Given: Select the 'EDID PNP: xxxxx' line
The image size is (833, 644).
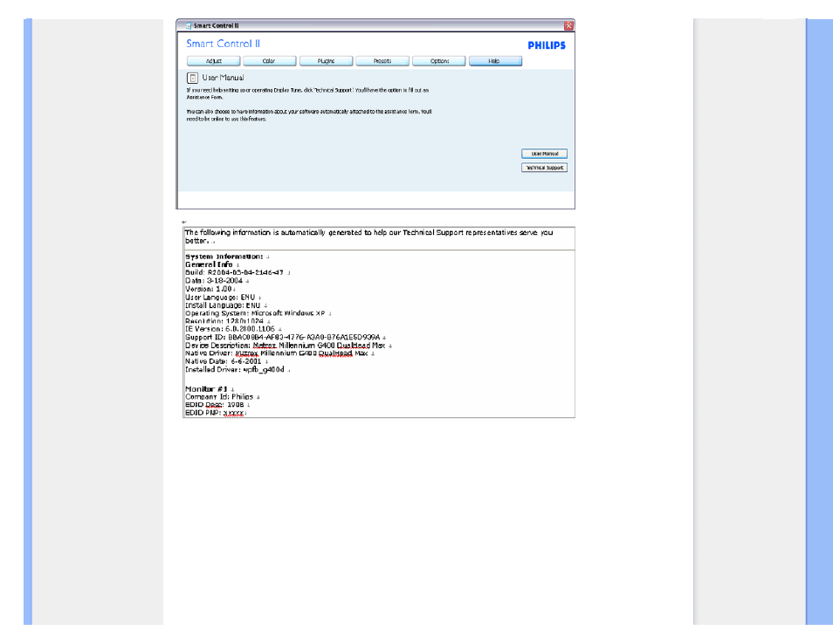Looking at the screenshot, I should coord(214,413).
